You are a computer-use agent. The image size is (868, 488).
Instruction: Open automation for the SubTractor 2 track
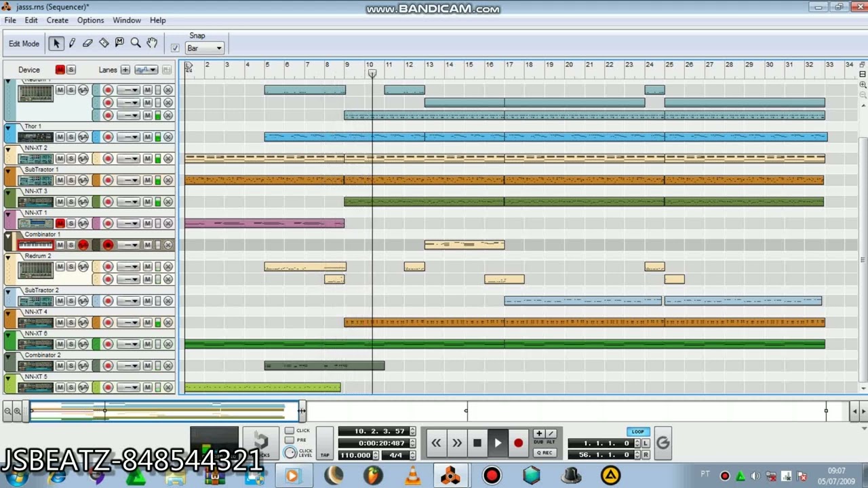click(83, 301)
